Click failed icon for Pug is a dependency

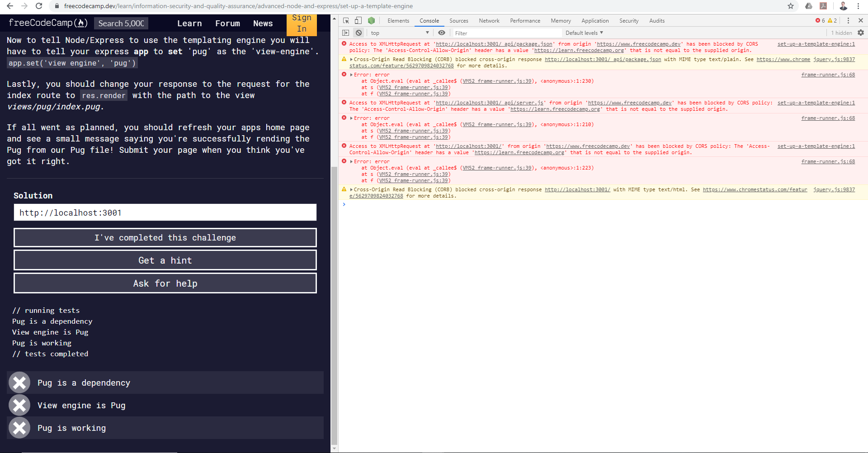tap(19, 383)
